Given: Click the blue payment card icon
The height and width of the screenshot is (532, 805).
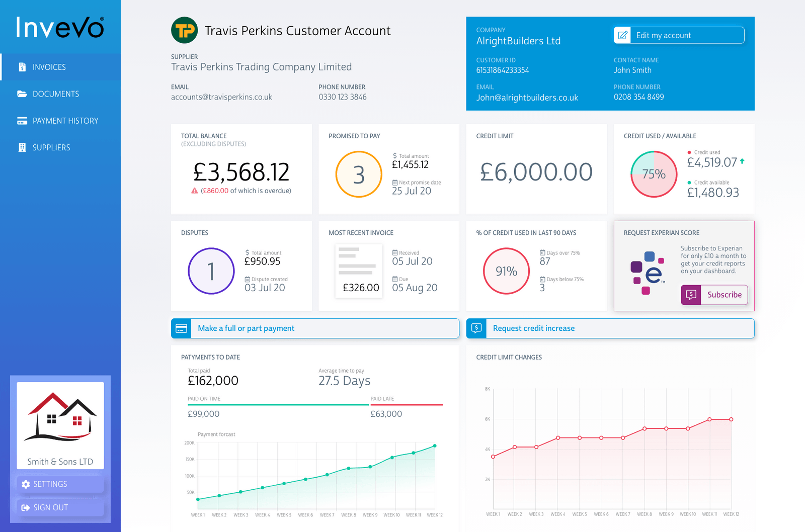Looking at the screenshot, I should (181, 328).
